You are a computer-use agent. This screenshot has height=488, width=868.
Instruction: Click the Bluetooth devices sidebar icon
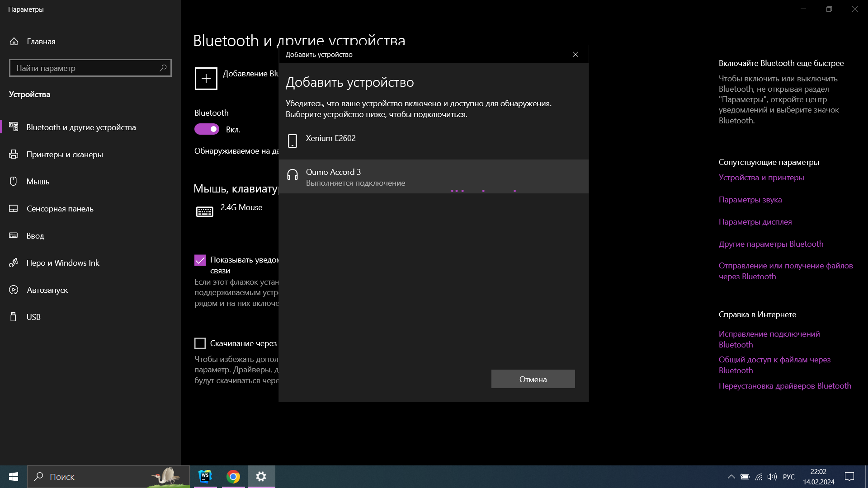[x=14, y=127]
